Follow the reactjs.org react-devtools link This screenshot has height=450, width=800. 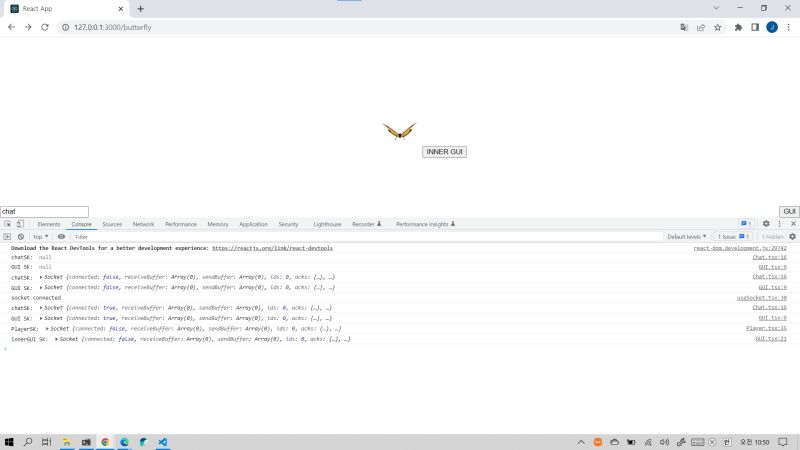click(x=272, y=248)
